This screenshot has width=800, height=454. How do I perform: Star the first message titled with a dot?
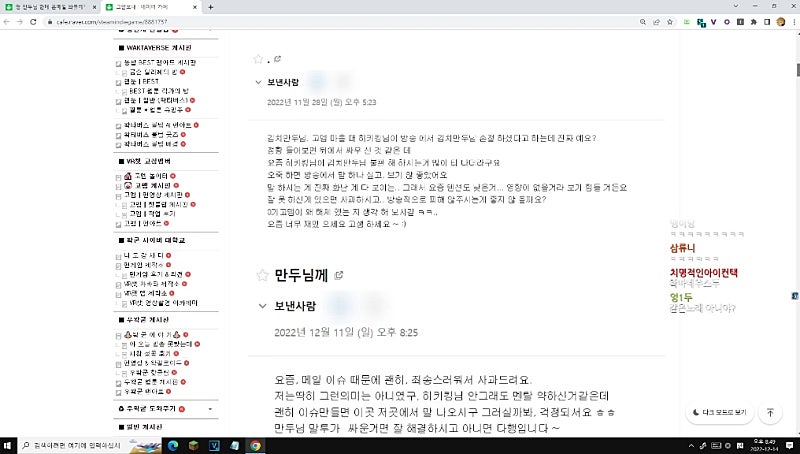point(258,59)
